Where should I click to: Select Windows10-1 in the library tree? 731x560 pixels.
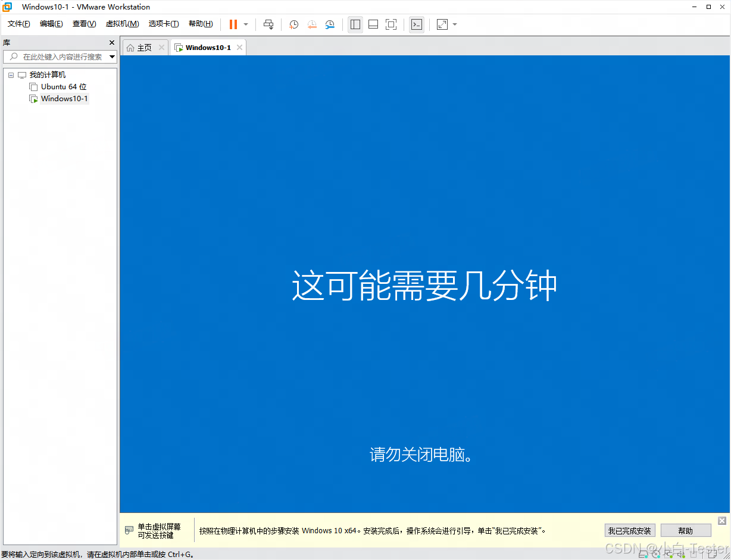tap(64, 99)
